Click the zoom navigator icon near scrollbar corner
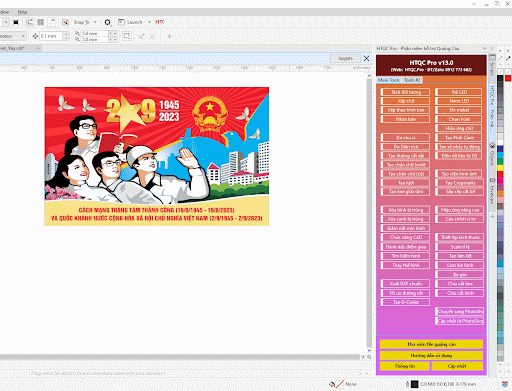 (369, 357)
